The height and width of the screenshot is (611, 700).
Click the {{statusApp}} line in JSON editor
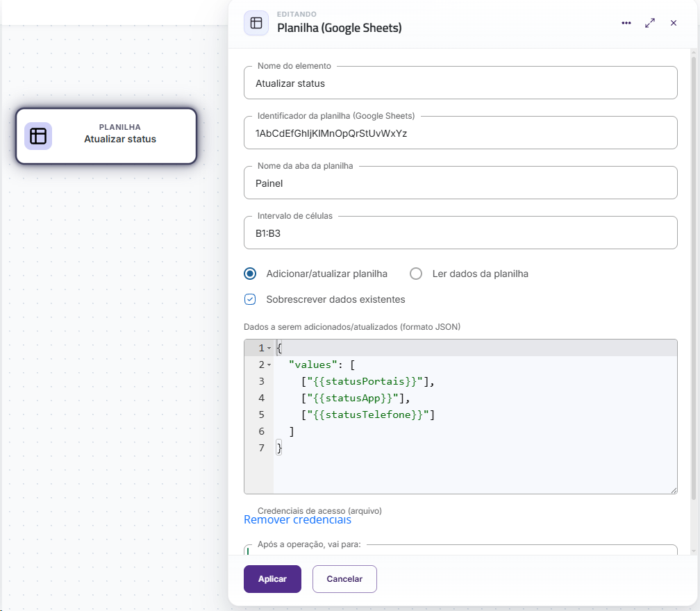tap(356, 398)
